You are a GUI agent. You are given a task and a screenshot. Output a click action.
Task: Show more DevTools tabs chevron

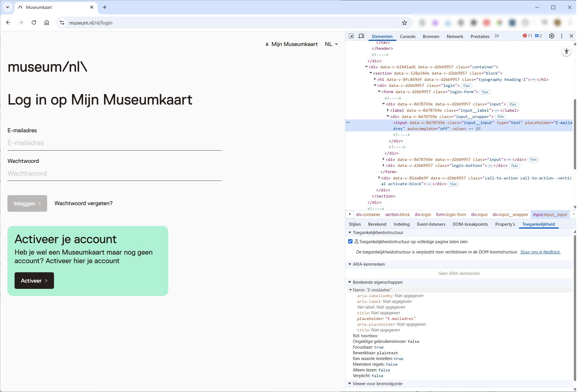click(497, 36)
